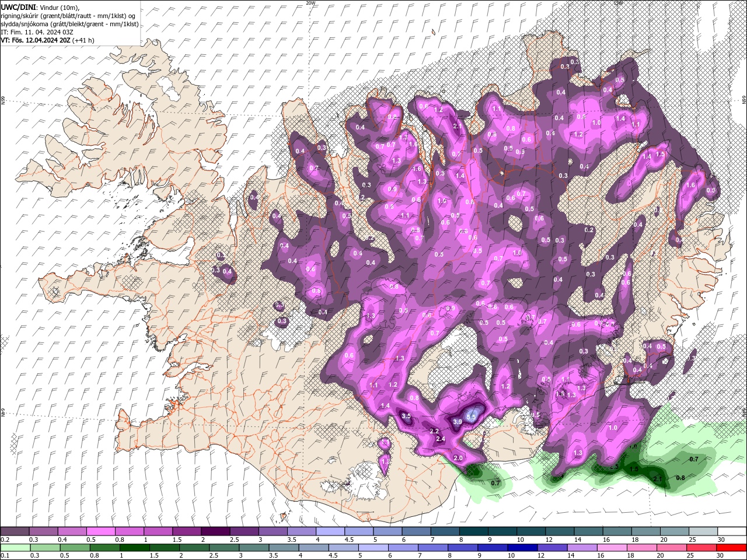This screenshot has height=560, width=747.
Task: Click the bright pink snow swatch starting at 0.5
Action: pyautogui.click(x=100, y=531)
